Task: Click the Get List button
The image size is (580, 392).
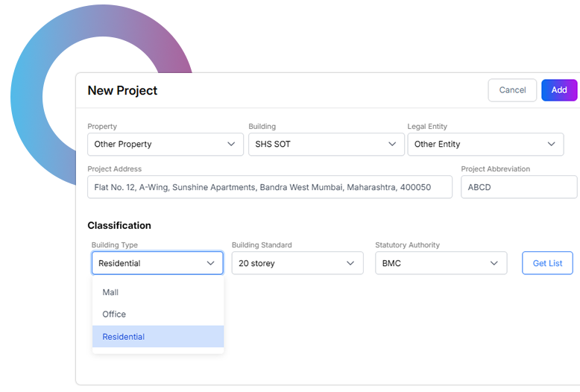Action: 547,263
